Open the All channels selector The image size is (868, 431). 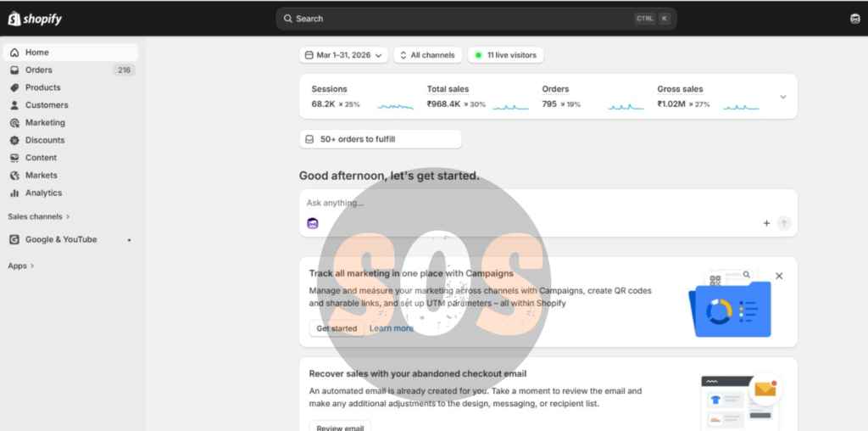(428, 55)
